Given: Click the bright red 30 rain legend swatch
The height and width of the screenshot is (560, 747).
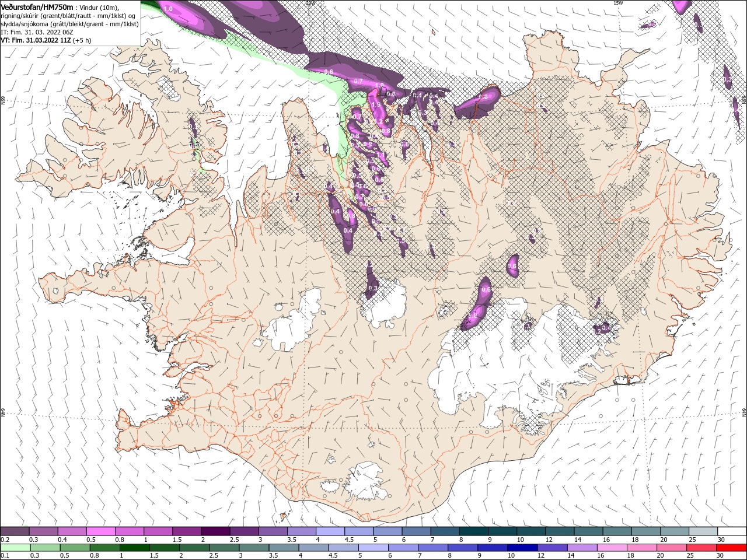Looking at the screenshot, I should tap(731, 548).
